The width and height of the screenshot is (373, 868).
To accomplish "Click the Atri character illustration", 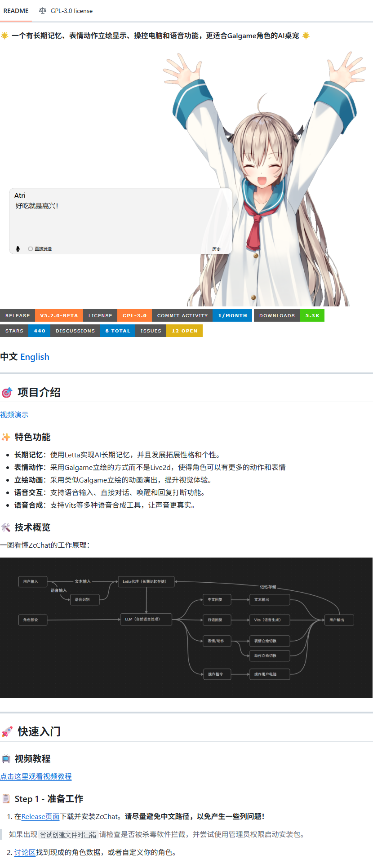I will click(265, 180).
